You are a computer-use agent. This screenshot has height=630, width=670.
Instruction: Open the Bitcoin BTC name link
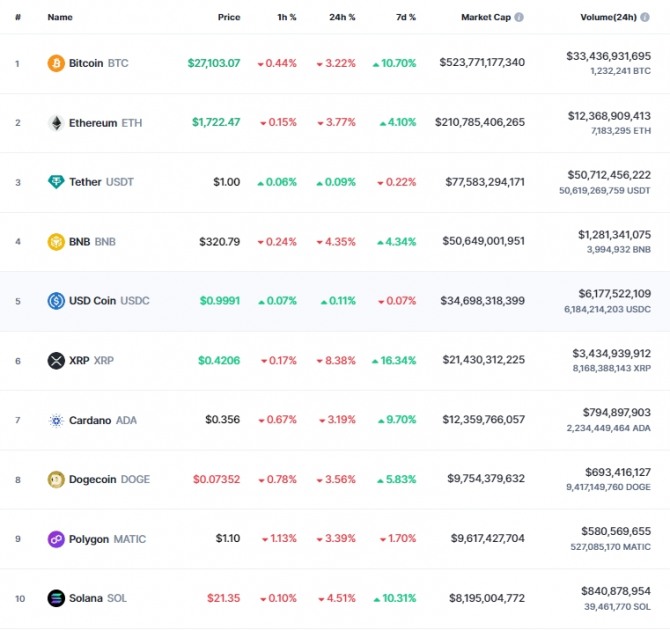click(x=98, y=63)
